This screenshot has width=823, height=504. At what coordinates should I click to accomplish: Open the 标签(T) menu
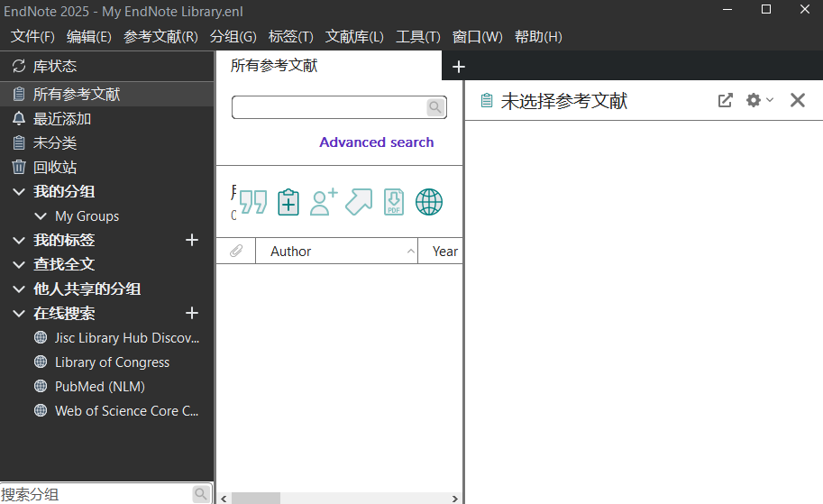pos(291,37)
